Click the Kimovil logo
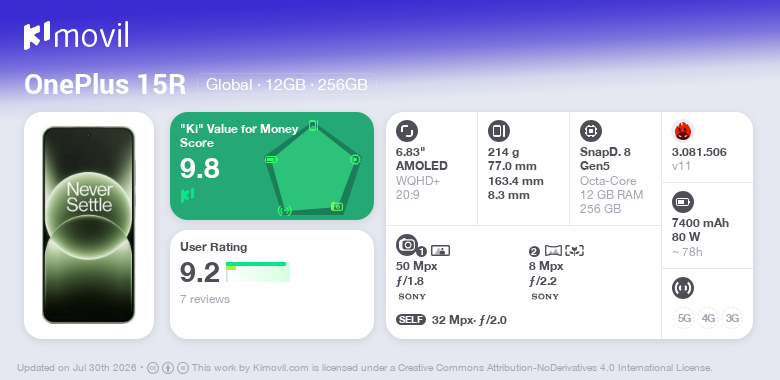Image resolution: width=780 pixels, height=380 pixels. 76,35
